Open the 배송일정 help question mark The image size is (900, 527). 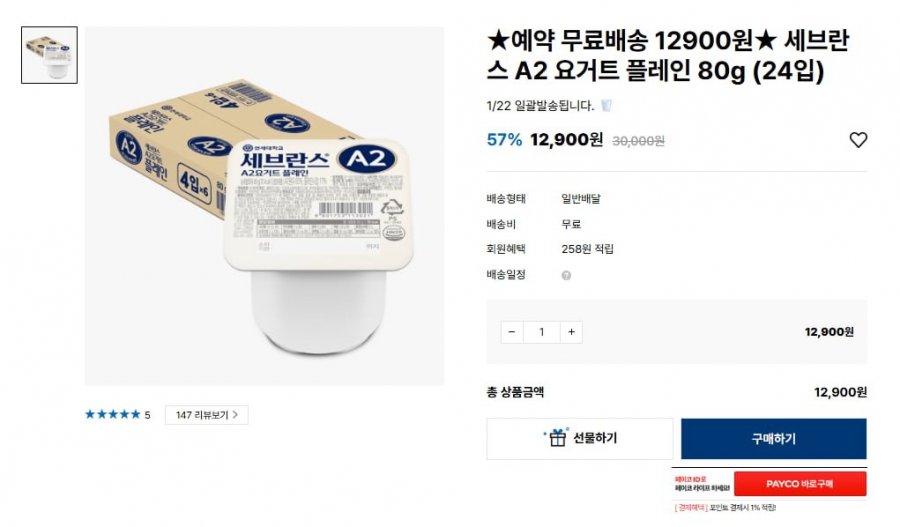[x=566, y=276]
